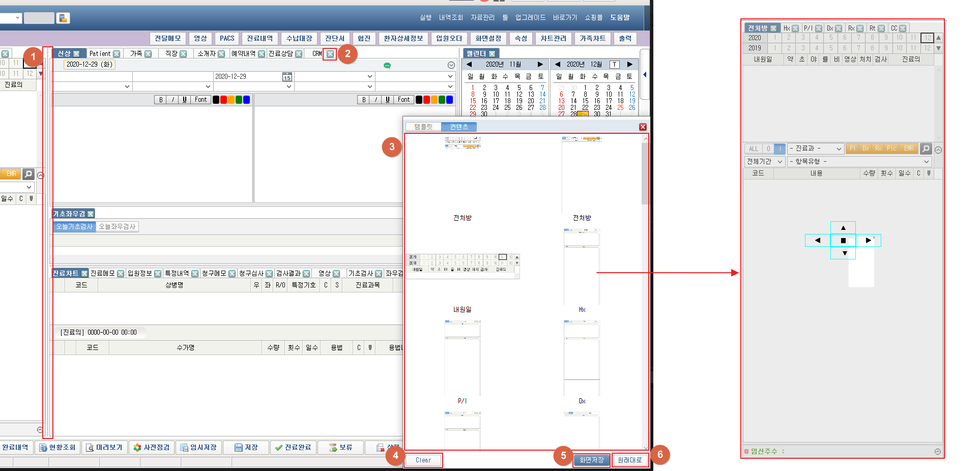Open the 진료과 department dropdown
The height and width of the screenshot is (471, 980).
(x=816, y=149)
